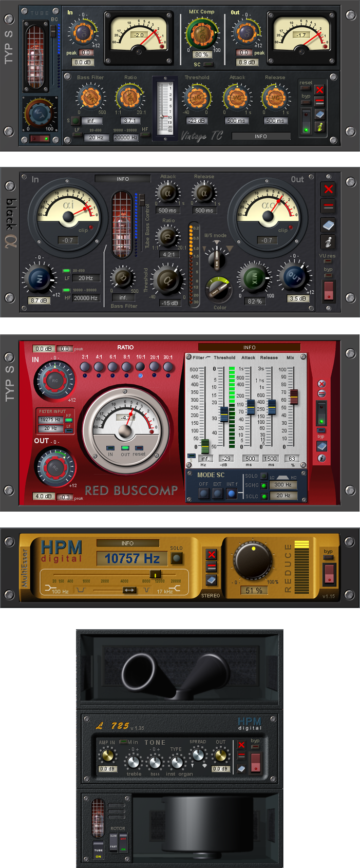Click the 300 Hz sidechain field in Red Buscomp
Screen dimensions: 360x868
click(283, 485)
